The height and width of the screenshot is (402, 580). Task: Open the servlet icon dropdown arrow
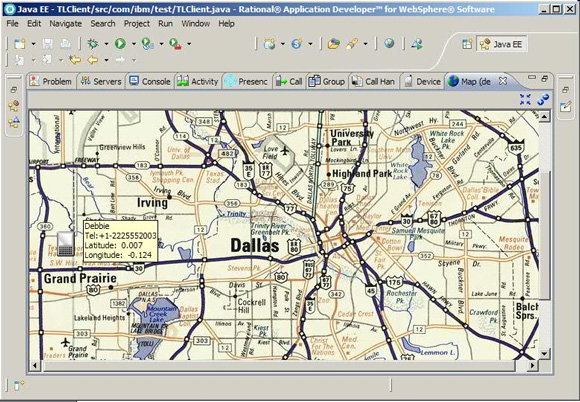point(310,44)
